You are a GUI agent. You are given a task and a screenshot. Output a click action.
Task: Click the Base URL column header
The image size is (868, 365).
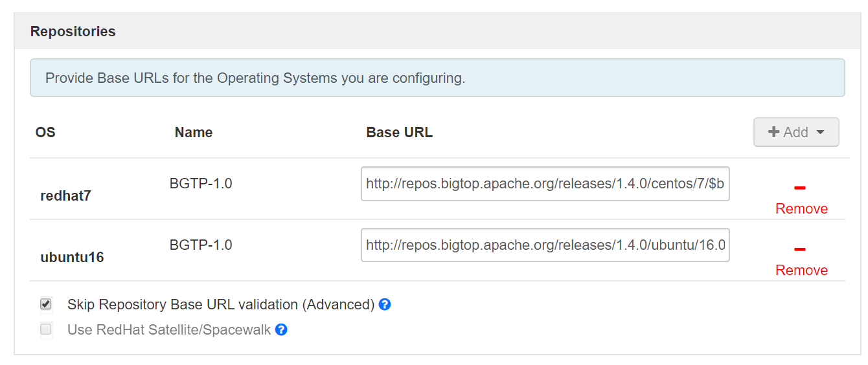[399, 133]
